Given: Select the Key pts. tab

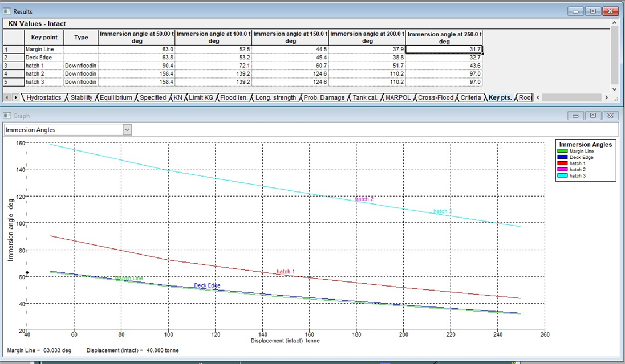Looking at the screenshot, I should coord(500,97).
